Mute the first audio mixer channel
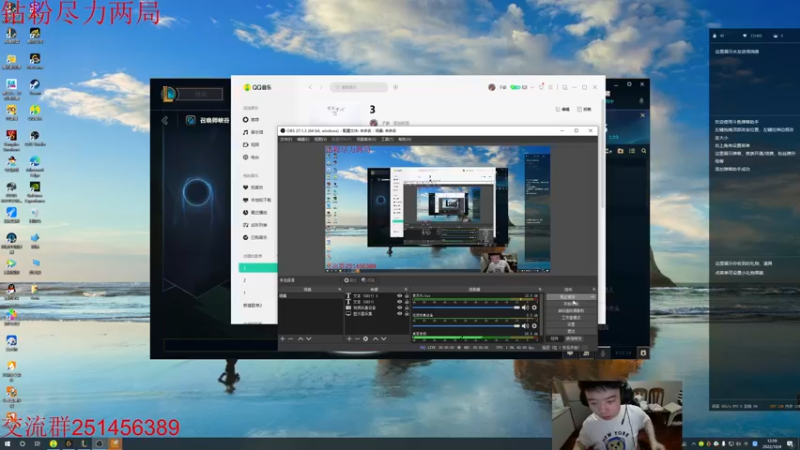The image size is (800, 450). [525, 308]
